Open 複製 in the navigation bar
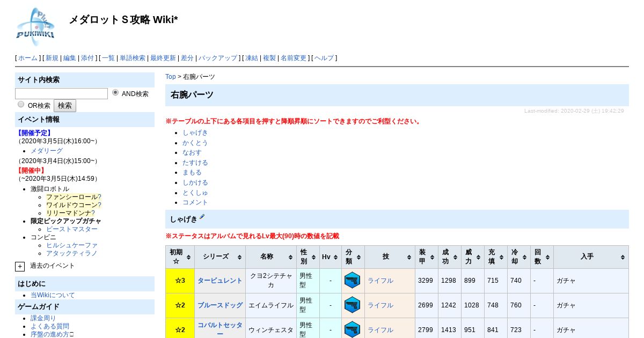This screenshot has width=644, height=338. (269, 58)
